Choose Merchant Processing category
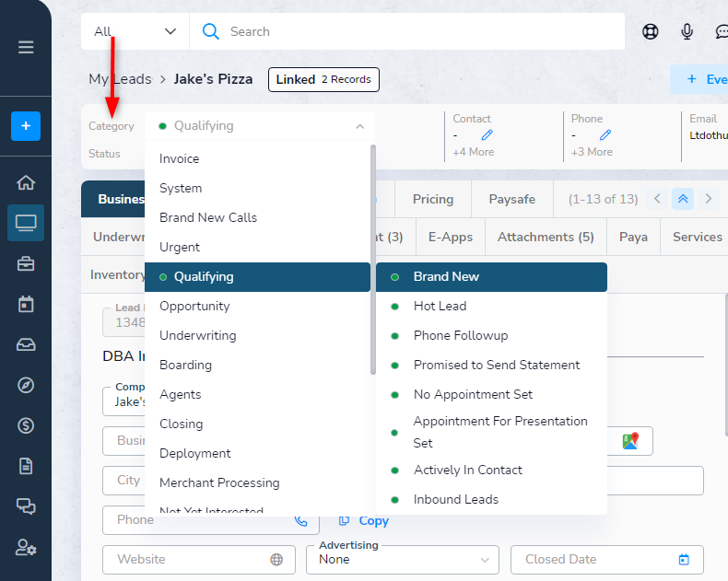The width and height of the screenshot is (728, 581). (x=258, y=482)
